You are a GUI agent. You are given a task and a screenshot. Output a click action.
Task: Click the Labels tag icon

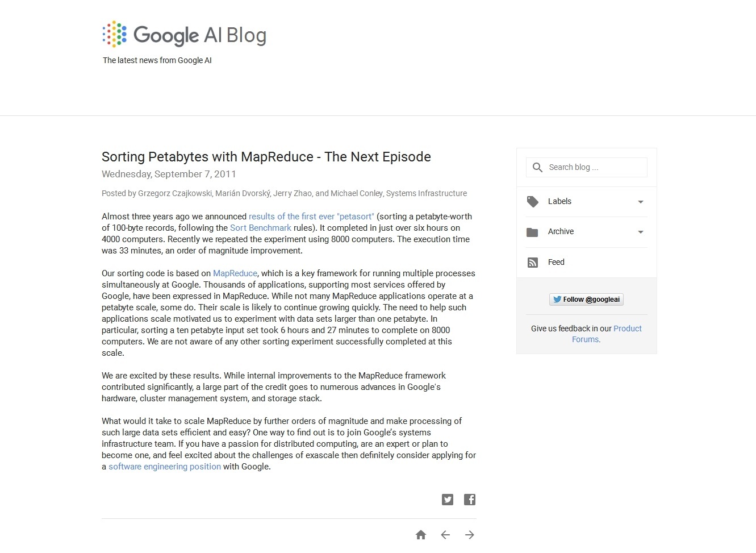(x=532, y=202)
